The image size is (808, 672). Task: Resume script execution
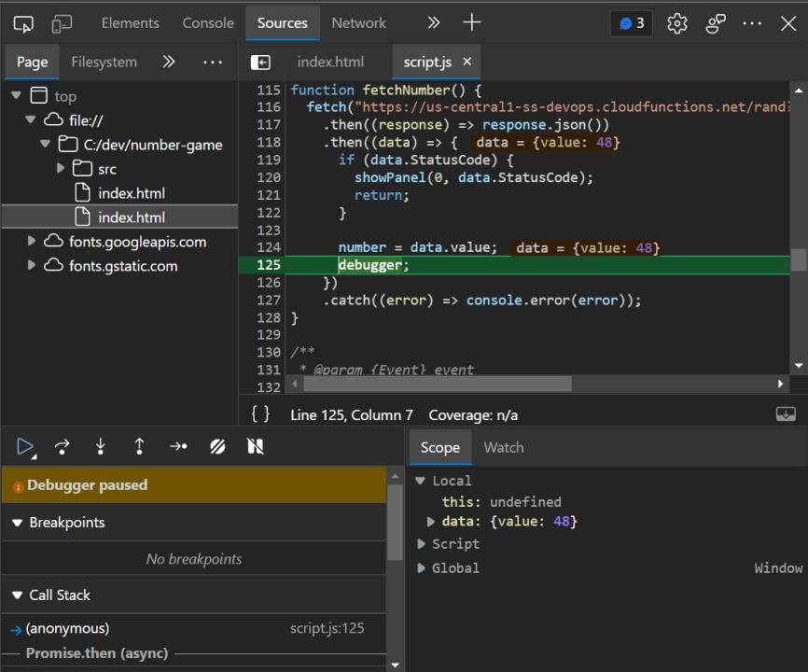click(x=24, y=447)
